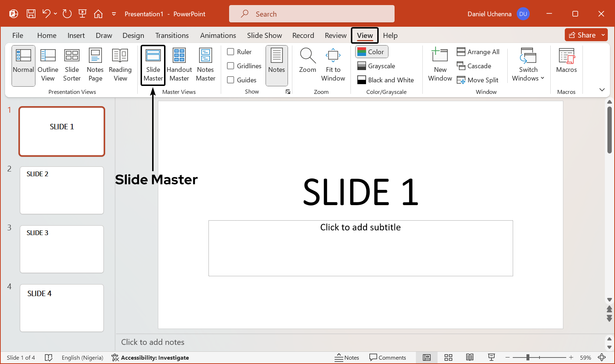Select the SLIDE 3 thumbnail
Image resolution: width=615 pixels, height=364 pixels.
[x=61, y=249]
